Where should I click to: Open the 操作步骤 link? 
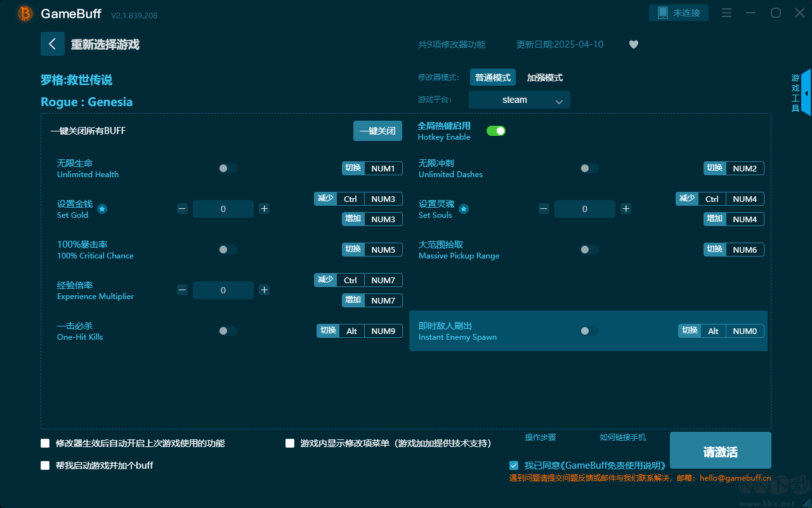coord(540,438)
